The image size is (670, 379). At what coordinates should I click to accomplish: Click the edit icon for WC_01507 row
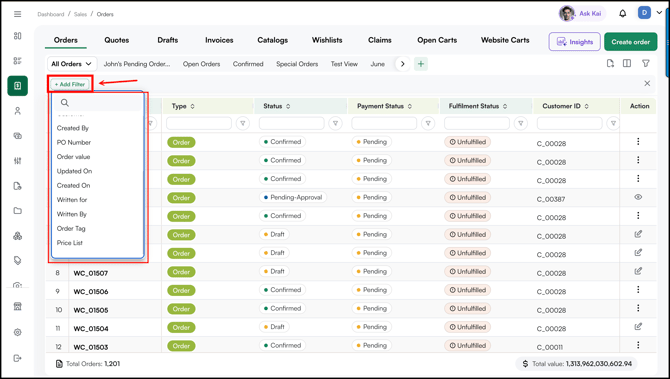coord(638,271)
